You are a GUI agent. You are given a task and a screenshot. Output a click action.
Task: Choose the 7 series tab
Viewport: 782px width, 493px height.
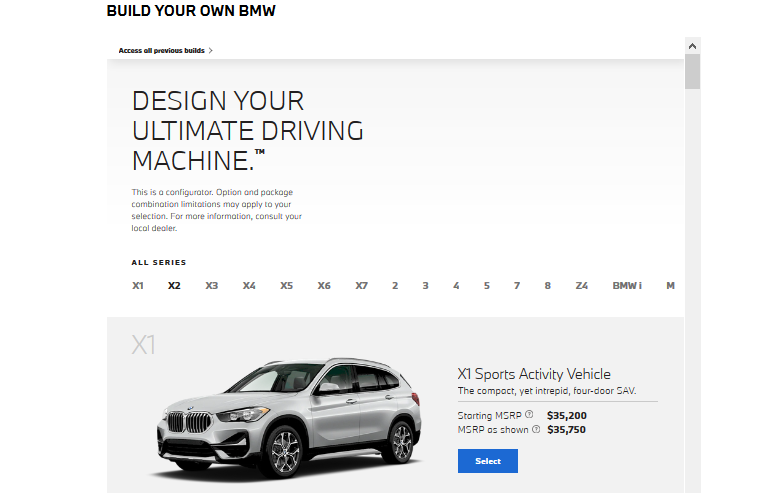517,286
